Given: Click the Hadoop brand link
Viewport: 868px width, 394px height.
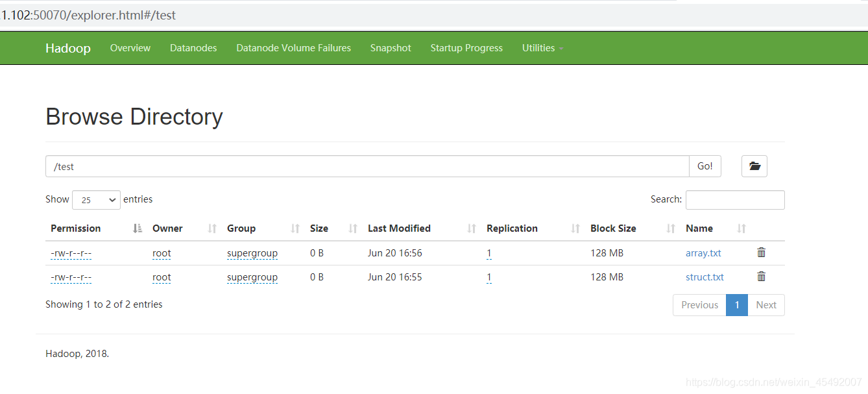Looking at the screenshot, I should tap(68, 48).
